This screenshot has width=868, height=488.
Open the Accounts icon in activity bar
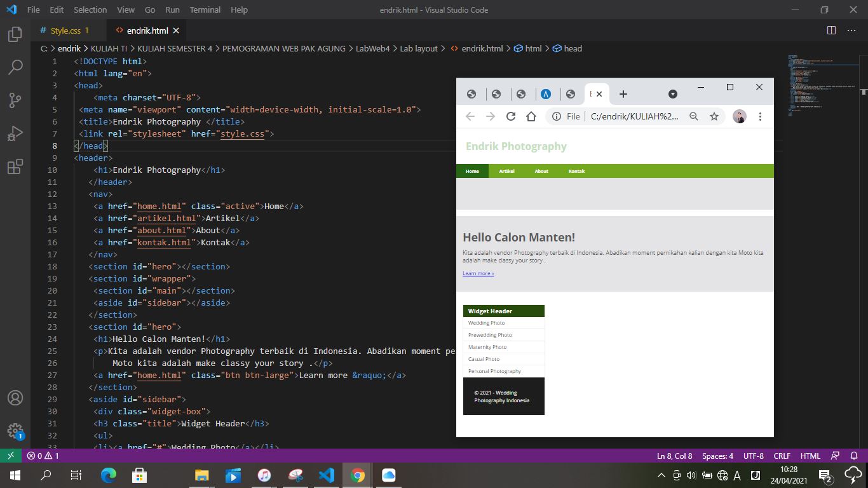(x=15, y=398)
